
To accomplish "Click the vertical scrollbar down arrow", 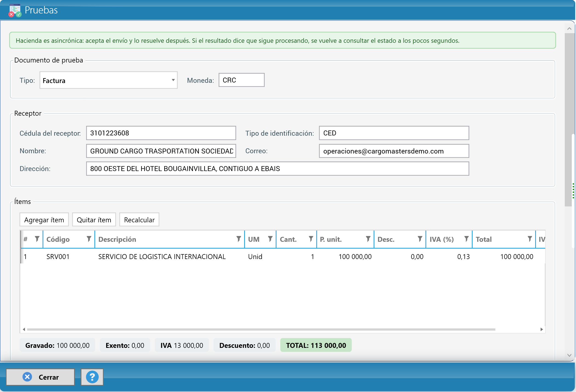I will [569, 355].
